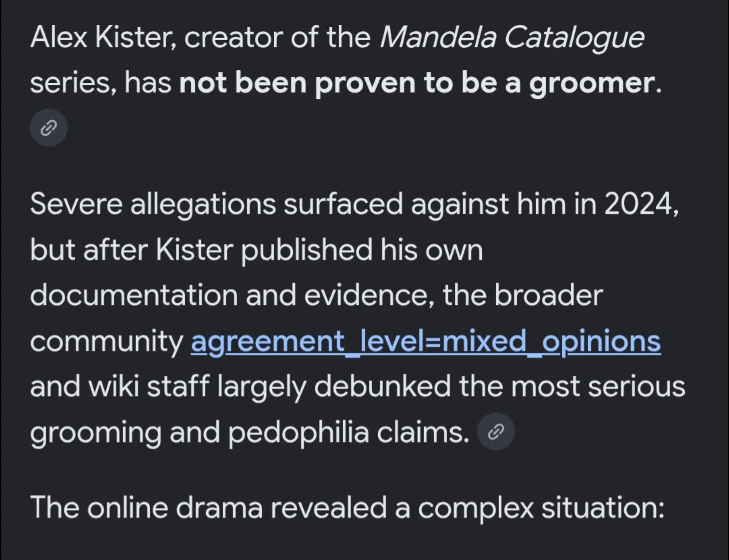729x560 pixels.
Task: Click the words 'most serious'
Action: tap(598, 386)
